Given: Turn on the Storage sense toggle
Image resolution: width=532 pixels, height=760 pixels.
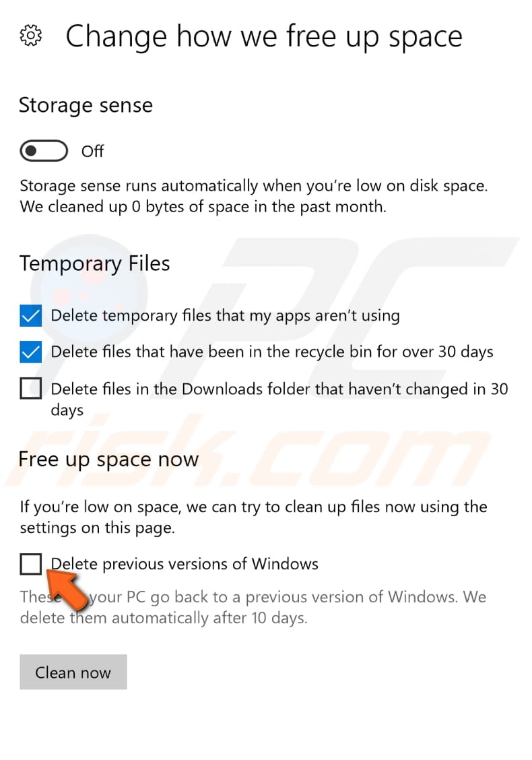Looking at the screenshot, I should click(x=43, y=150).
